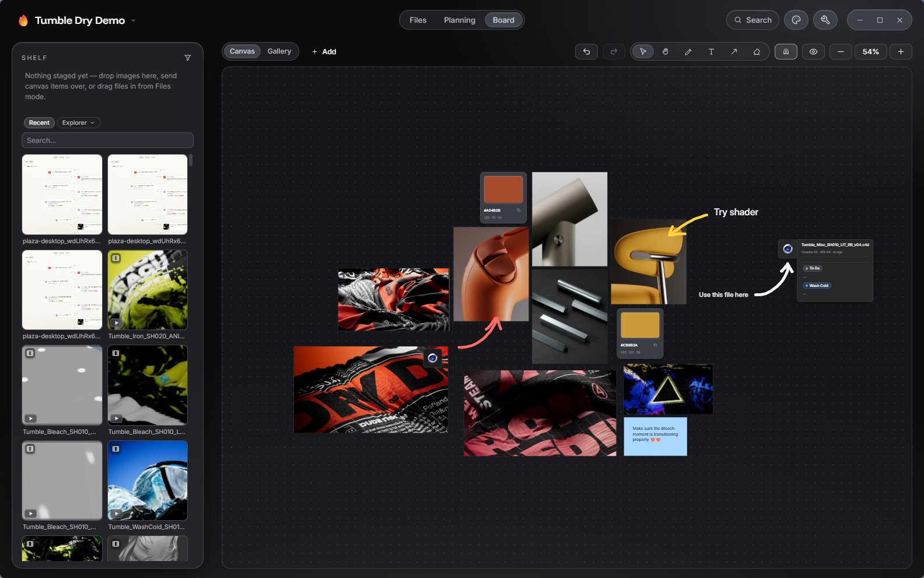Select the yellow chair render image

click(x=649, y=262)
